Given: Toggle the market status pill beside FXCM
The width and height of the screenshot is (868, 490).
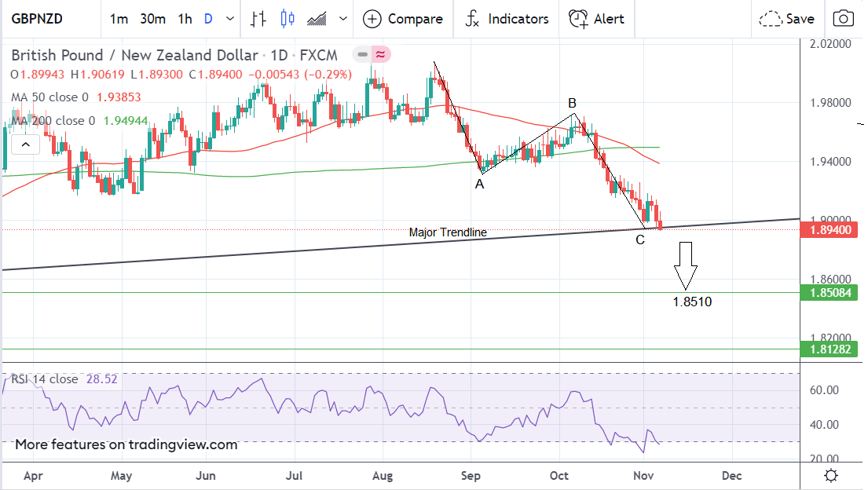Looking at the screenshot, I should point(372,55).
